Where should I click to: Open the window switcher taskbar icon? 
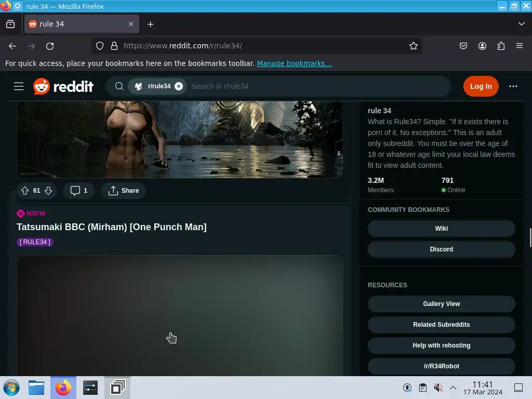117,388
